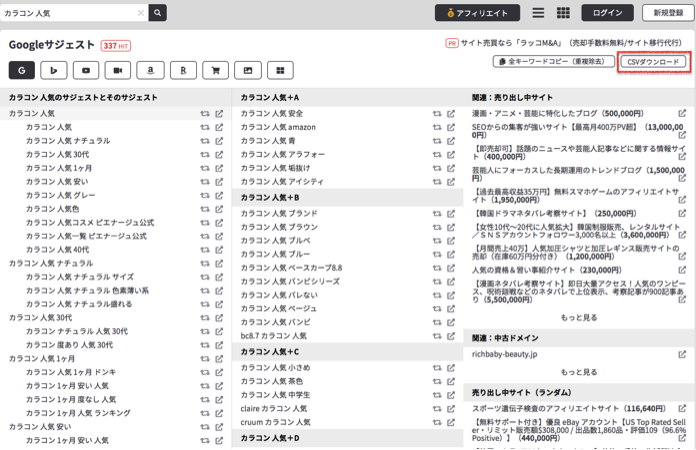Image resolution: width=696 pixels, height=450 pixels.
Task: Click keyword カラコン 人気コスメ ピエナージュ公式
Action: coord(90,222)
